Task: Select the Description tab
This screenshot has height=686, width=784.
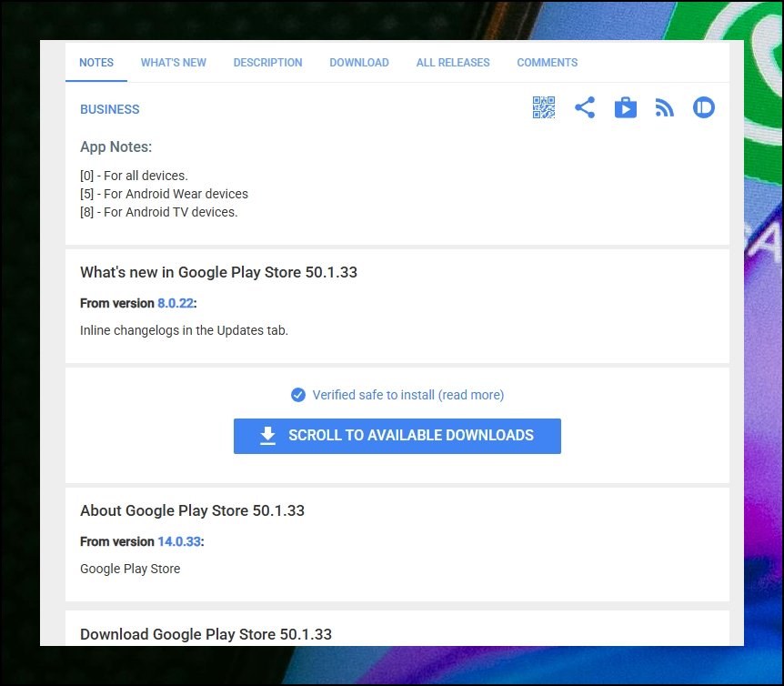Action: (x=267, y=63)
